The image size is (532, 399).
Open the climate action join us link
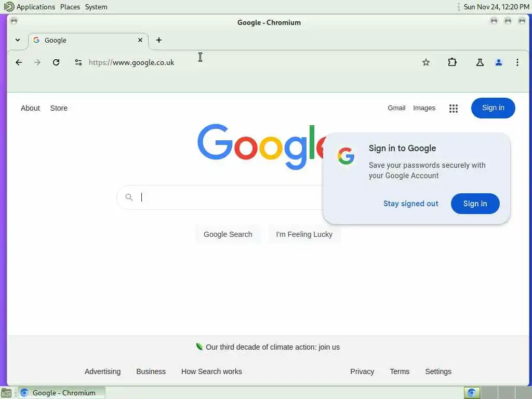click(x=273, y=347)
